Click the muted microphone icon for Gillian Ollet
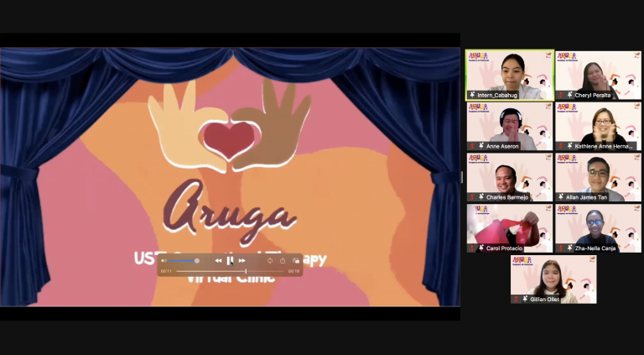The height and width of the screenshot is (355, 644). (516, 299)
